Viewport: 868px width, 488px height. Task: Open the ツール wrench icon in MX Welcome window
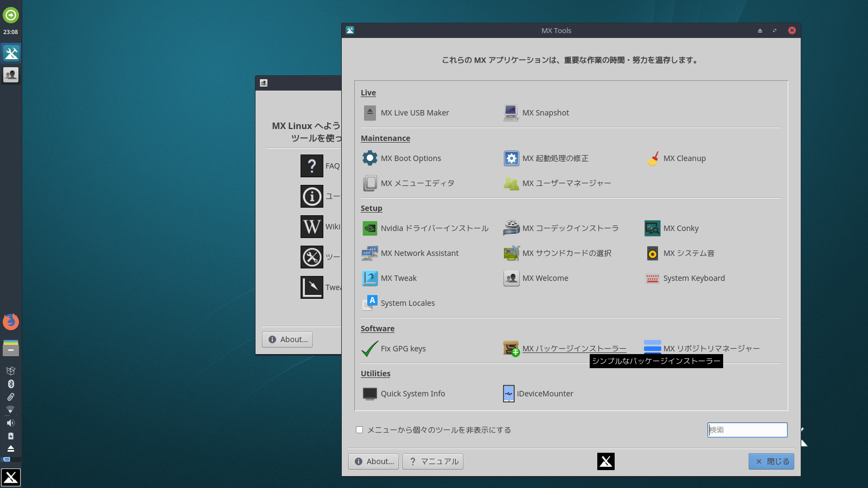click(312, 257)
